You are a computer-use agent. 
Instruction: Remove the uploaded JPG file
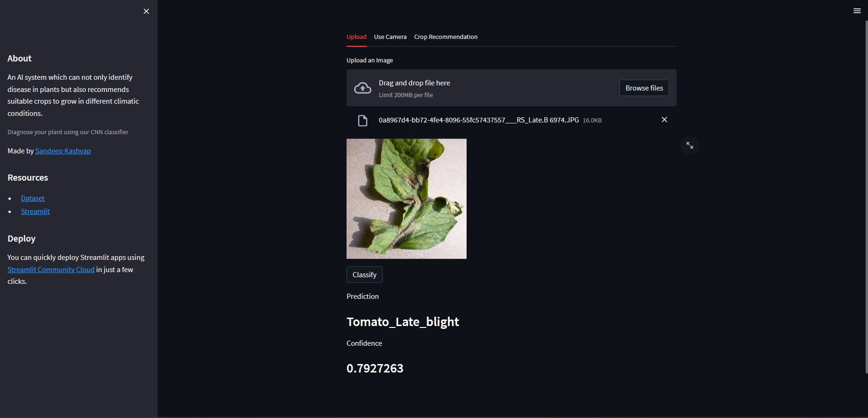pyautogui.click(x=664, y=120)
